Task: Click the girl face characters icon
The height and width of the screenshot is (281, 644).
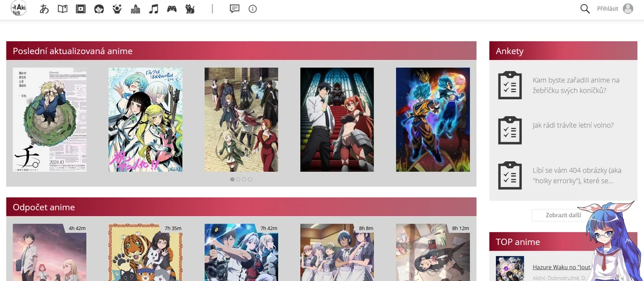Action: (99, 9)
